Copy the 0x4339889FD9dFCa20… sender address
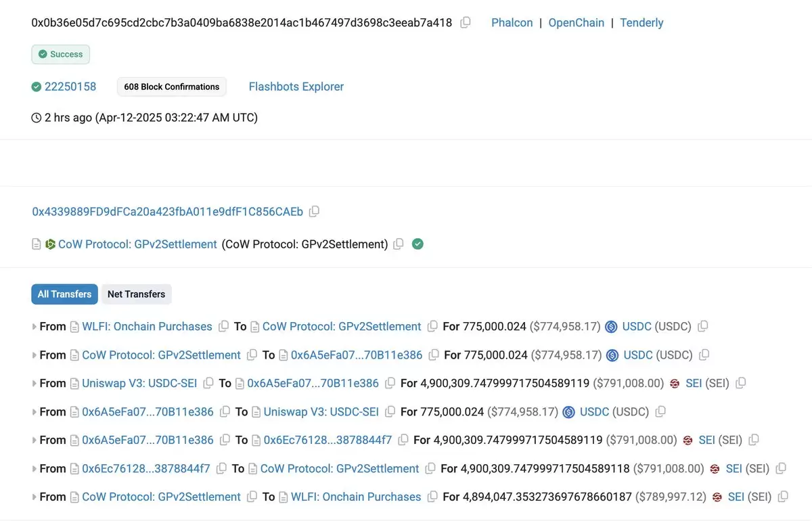The height and width of the screenshot is (521, 812). 314,211
